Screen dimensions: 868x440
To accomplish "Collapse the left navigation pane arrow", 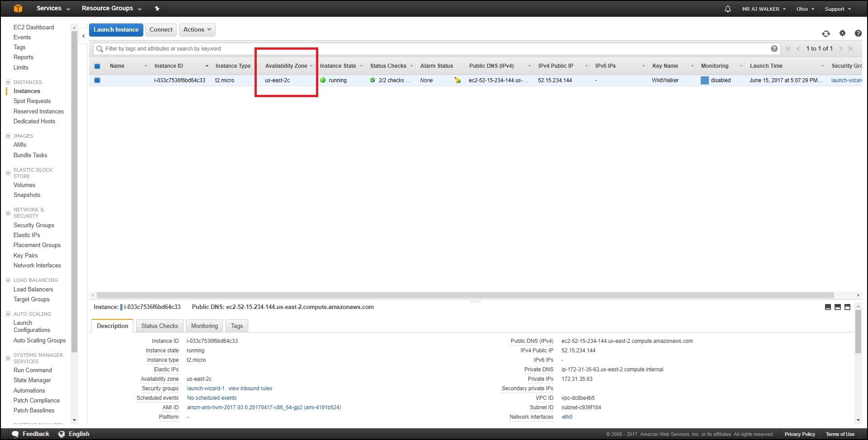I will (x=83, y=36).
